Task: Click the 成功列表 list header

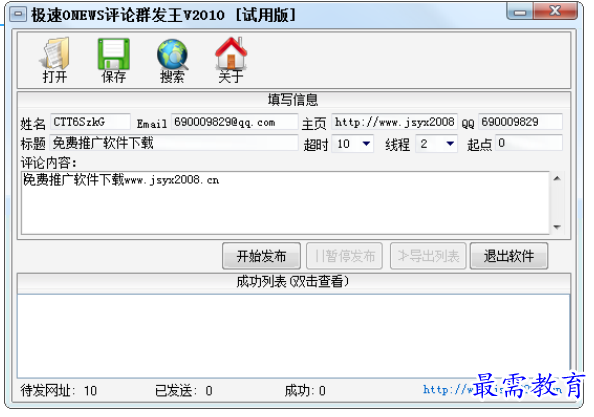Action: (294, 282)
